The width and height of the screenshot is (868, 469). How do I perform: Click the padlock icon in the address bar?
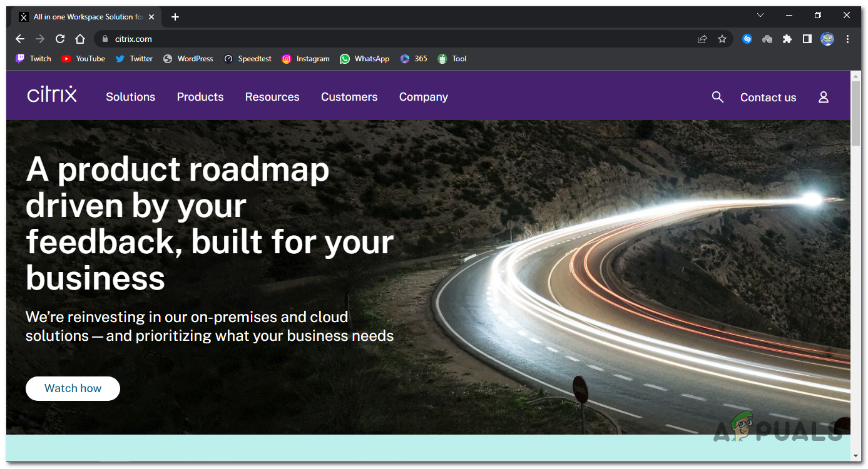[x=105, y=39]
